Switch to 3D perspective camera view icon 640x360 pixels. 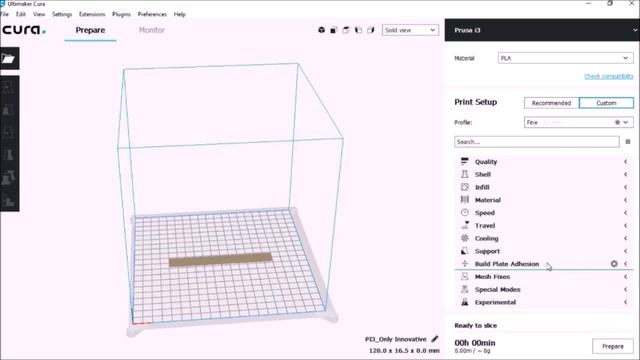tap(322, 30)
